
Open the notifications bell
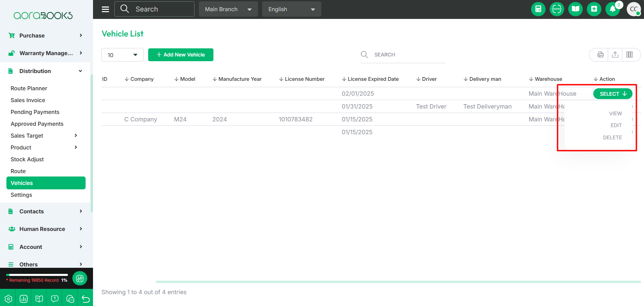click(x=613, y=9)
